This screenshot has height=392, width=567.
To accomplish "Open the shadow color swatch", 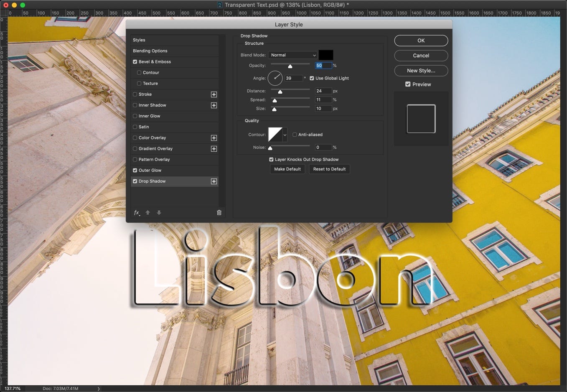I will tap(326, 55).
